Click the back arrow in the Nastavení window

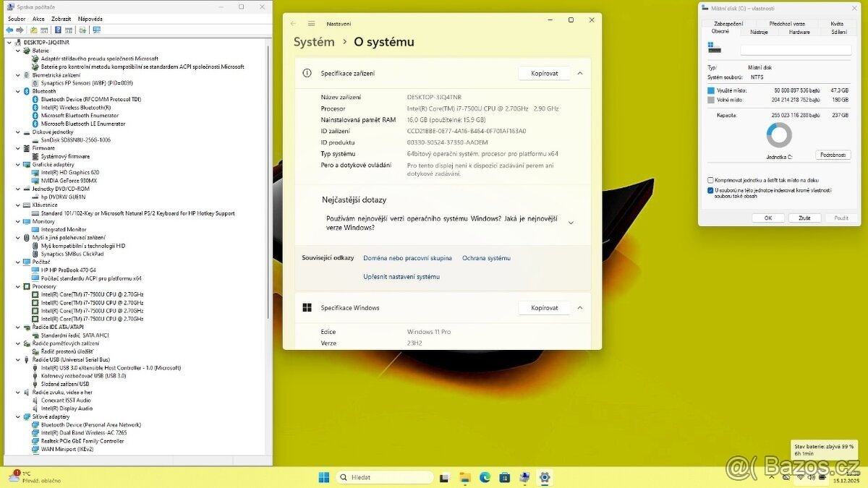(292, 23)
